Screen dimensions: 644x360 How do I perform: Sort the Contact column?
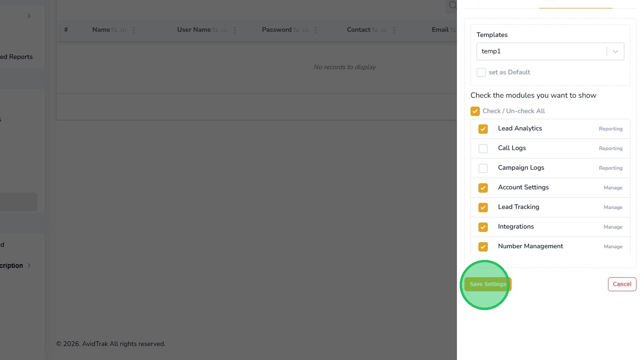pyautogui.click(x=375, y=30)
